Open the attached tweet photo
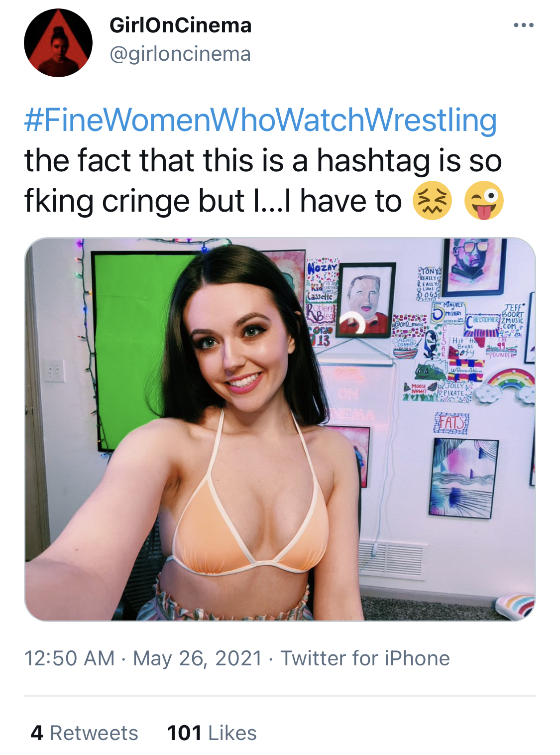Screen dimensions: 560x755 (x=280, y=429)
